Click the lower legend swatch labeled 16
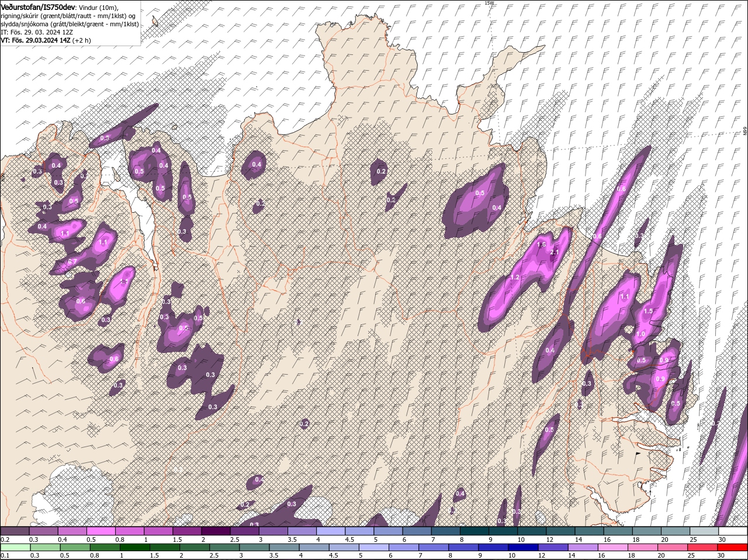This screenshot has height=560, width=748. coord(614,548)
